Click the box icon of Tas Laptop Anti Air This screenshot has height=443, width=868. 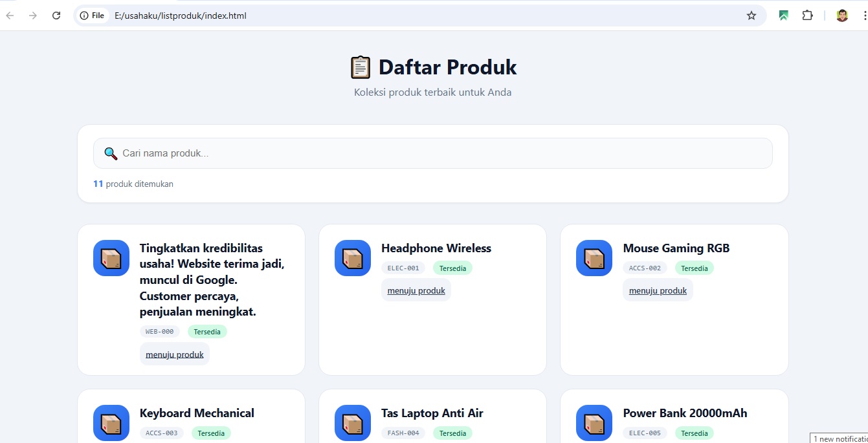pyautogui.click(x=353, y=423)
